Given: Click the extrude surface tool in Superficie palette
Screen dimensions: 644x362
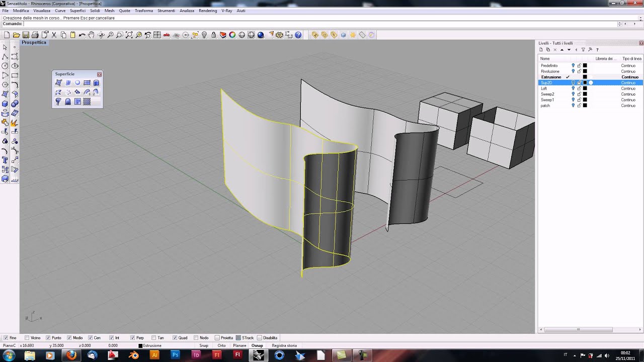Looking at the screenshot, I should coord(96,83).
